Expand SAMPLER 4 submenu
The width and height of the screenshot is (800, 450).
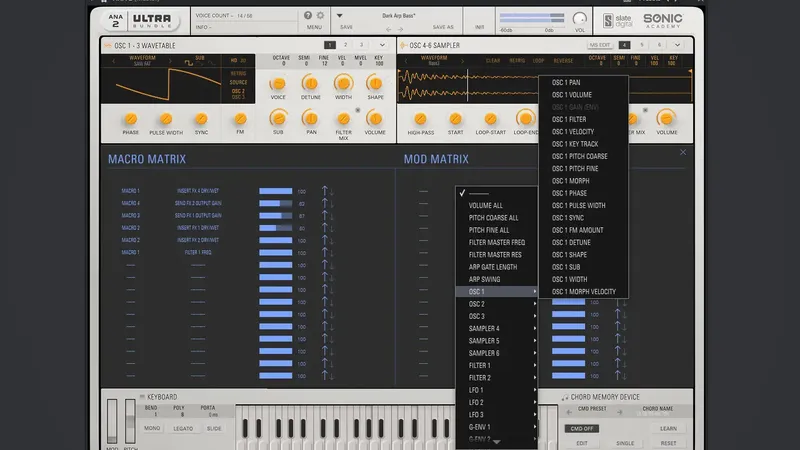pyautogui.click(x=496, y=329)
